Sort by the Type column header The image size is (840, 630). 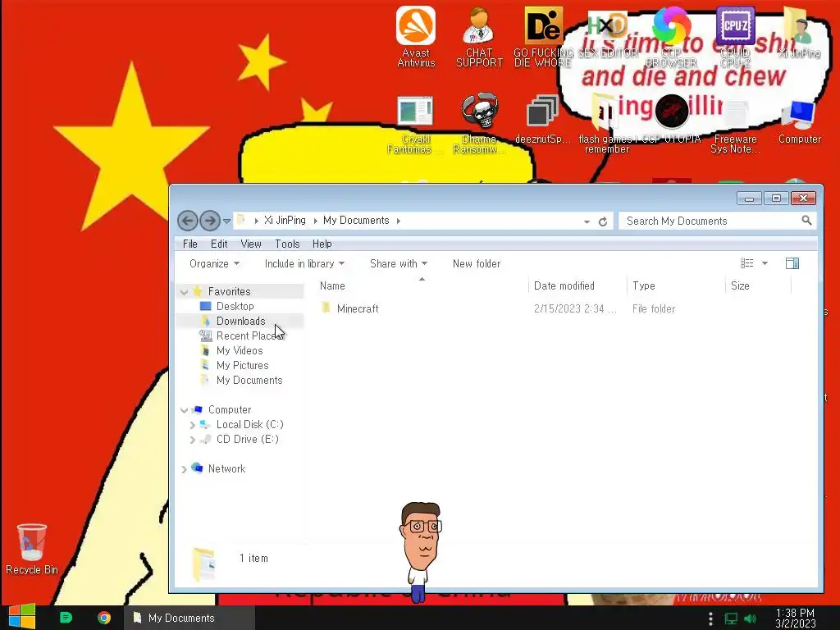pyautogui.click(x=676, y=285)
